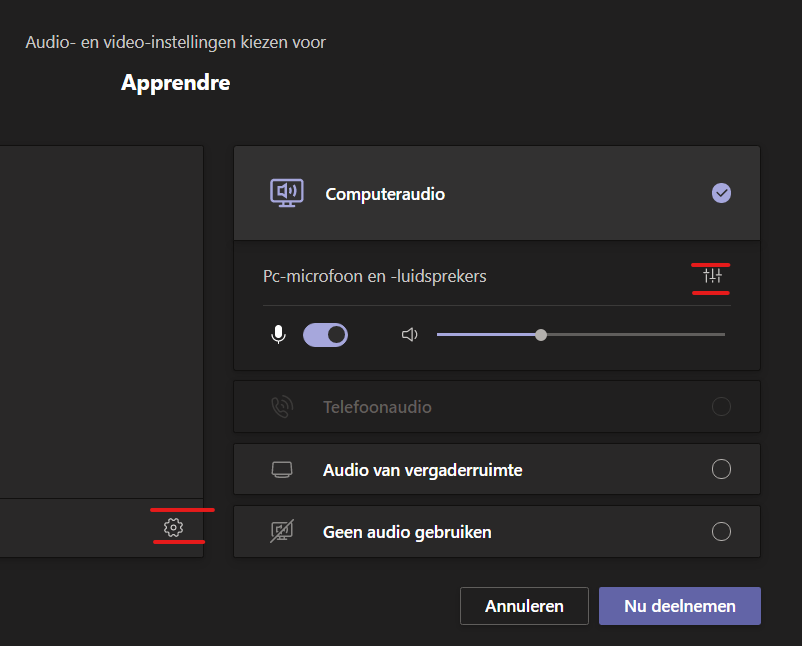Select the Telefoonaudio radio button

(721, 407)
